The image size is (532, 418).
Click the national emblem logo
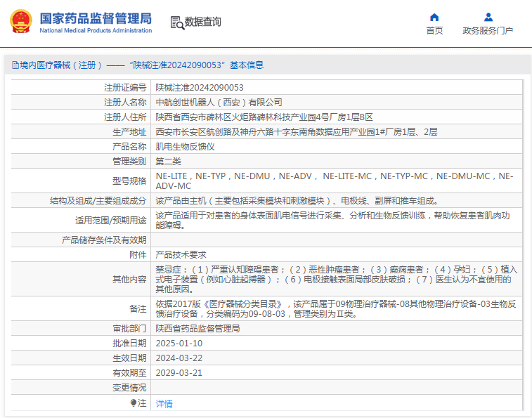(x=20, y=22)
